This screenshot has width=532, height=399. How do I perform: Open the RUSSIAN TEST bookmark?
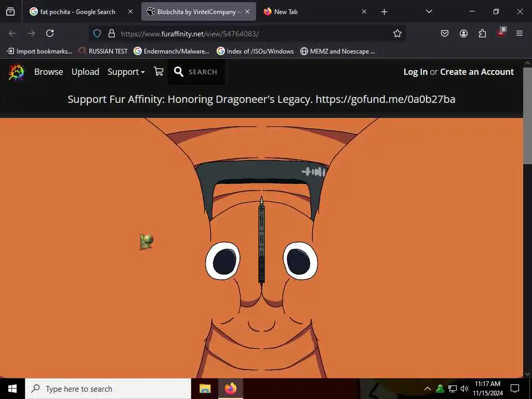click(103, 51)
